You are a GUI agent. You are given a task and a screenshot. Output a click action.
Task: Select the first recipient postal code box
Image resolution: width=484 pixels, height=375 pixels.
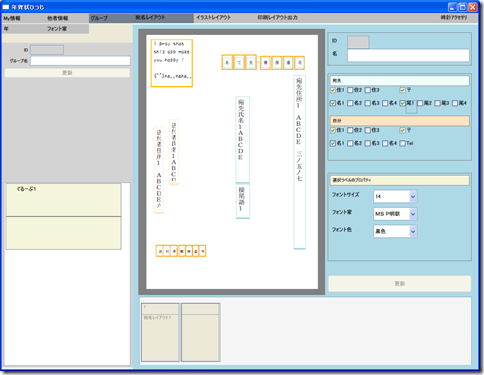(x=227, y=62)
